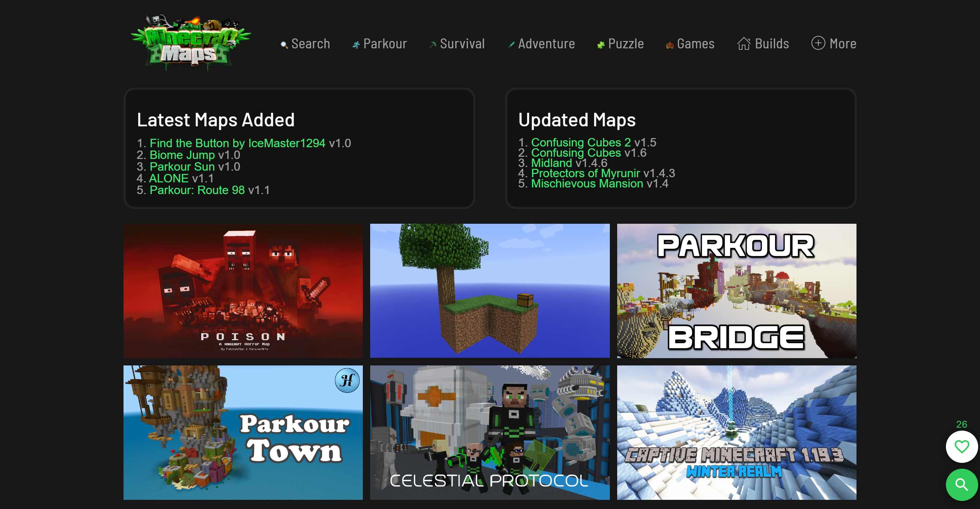Open the Parkour category menu
Viewport: 980px width, 509px height.
(384, 44)
